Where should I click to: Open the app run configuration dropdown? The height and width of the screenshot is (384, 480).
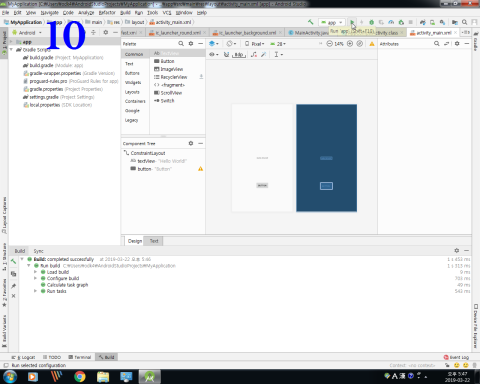coord(332,22)
